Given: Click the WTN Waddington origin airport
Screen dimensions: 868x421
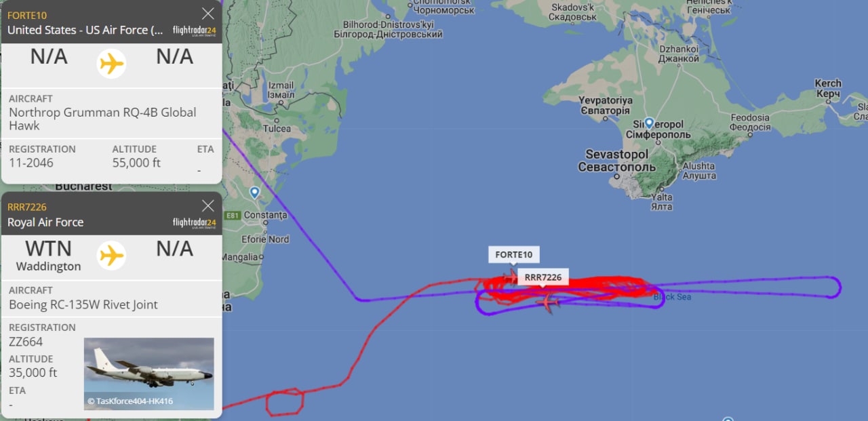Looking at the screenshot, I should pyautogui.click(x=48, y=256).
